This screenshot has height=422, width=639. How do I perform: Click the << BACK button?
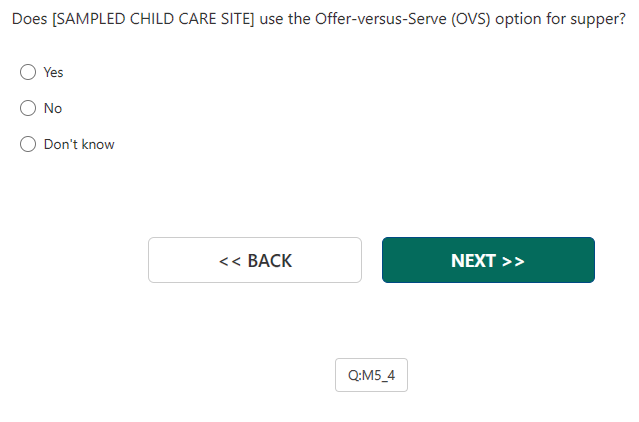tap(255, 260)
